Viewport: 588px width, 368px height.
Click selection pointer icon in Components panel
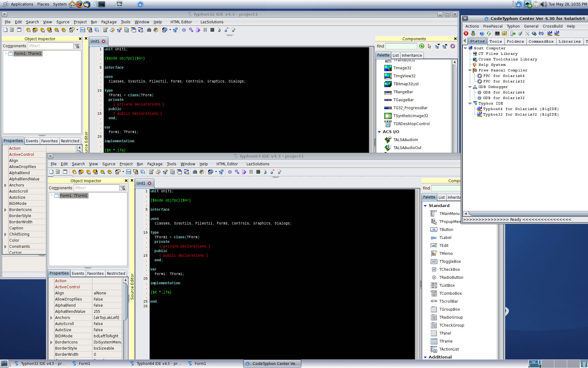pos(429,46)
